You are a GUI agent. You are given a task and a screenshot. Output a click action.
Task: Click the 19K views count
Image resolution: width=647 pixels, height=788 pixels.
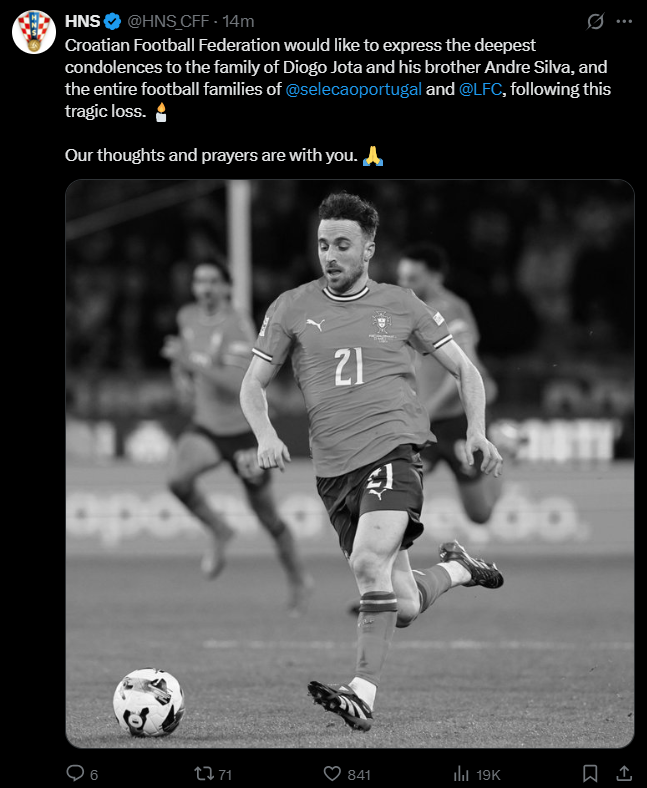(488, 774)
